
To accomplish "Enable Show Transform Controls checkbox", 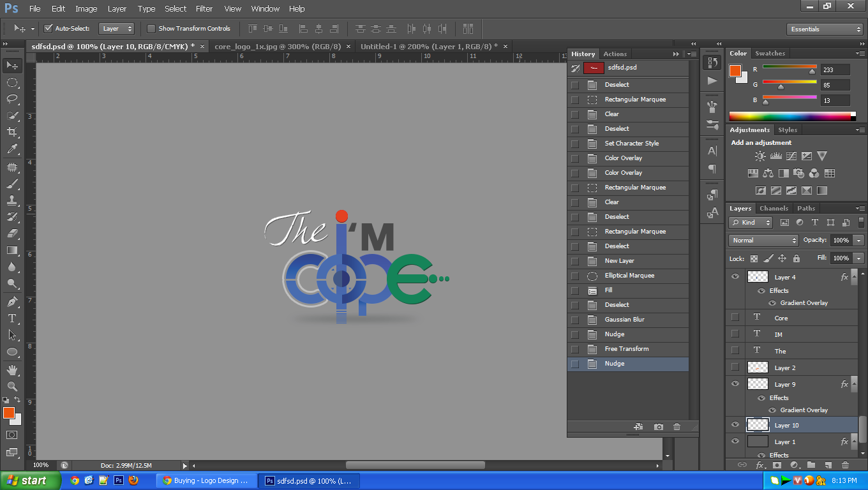I will pyautogui.click(x=151, y=29).
